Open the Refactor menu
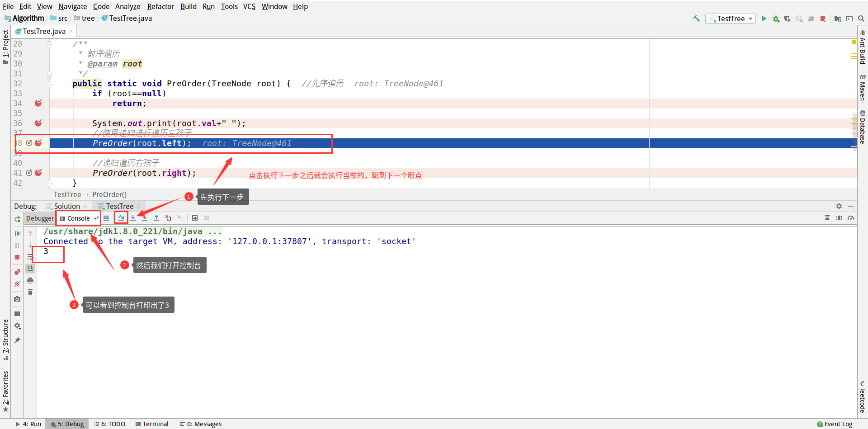This screenshot has width=868, height=429. 160,6
